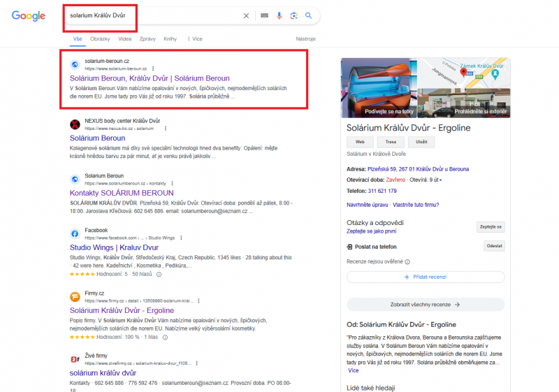
Task: Clear the search query with X icon
Action: click(x=246, y=15)
